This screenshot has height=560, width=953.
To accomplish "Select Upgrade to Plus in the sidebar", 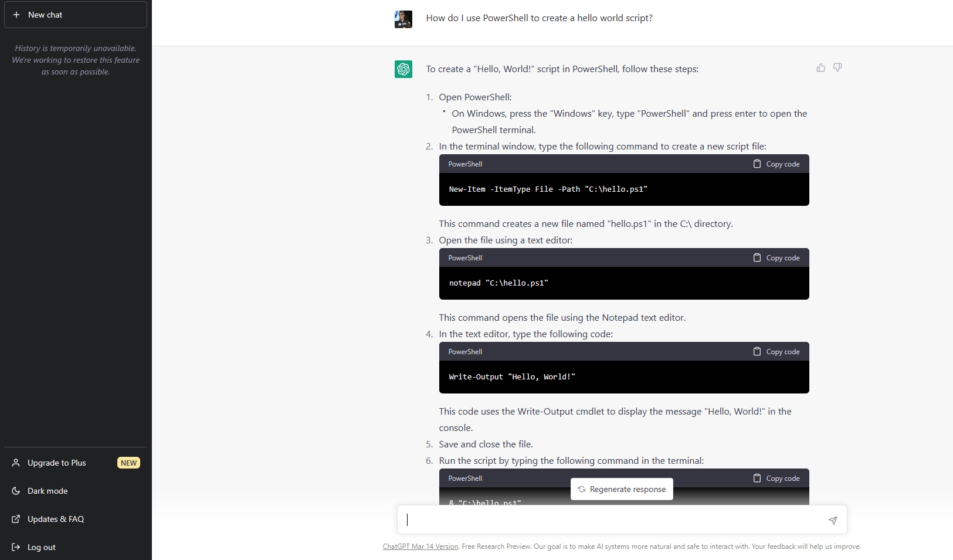I will (56, 463).
